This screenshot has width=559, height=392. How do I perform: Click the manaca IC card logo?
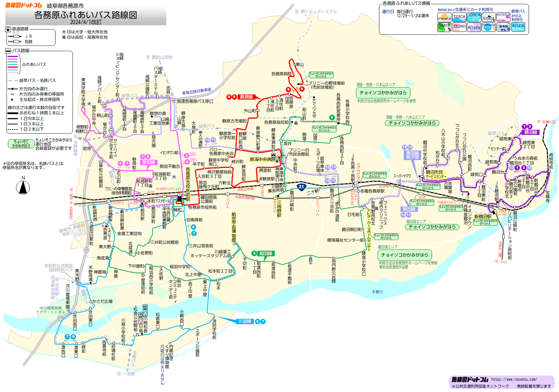[444, 17]
